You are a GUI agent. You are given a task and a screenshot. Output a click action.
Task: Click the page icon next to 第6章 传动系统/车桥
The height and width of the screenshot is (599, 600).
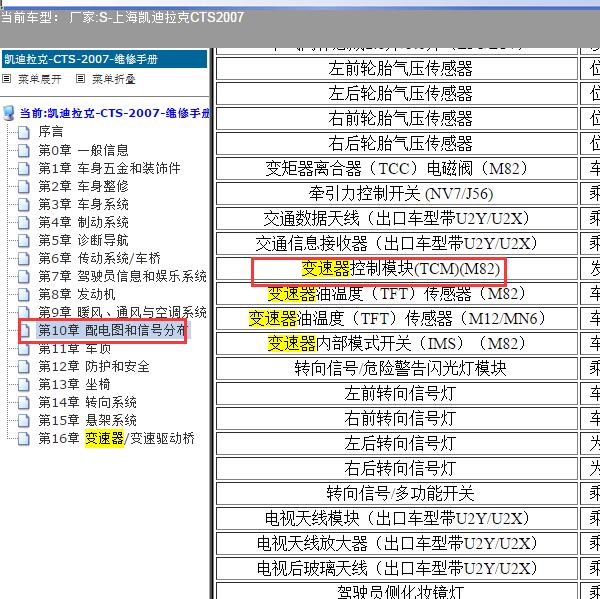(x=24, y=258)
